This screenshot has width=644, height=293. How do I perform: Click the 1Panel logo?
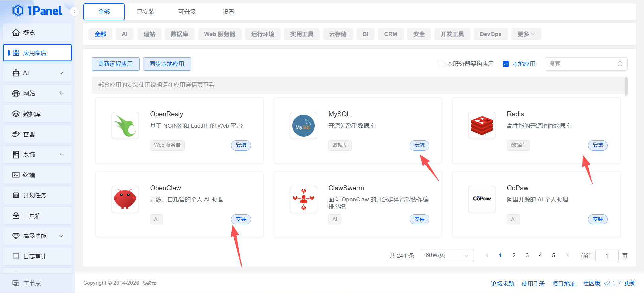pyautogui.click(x=37, y=11)
